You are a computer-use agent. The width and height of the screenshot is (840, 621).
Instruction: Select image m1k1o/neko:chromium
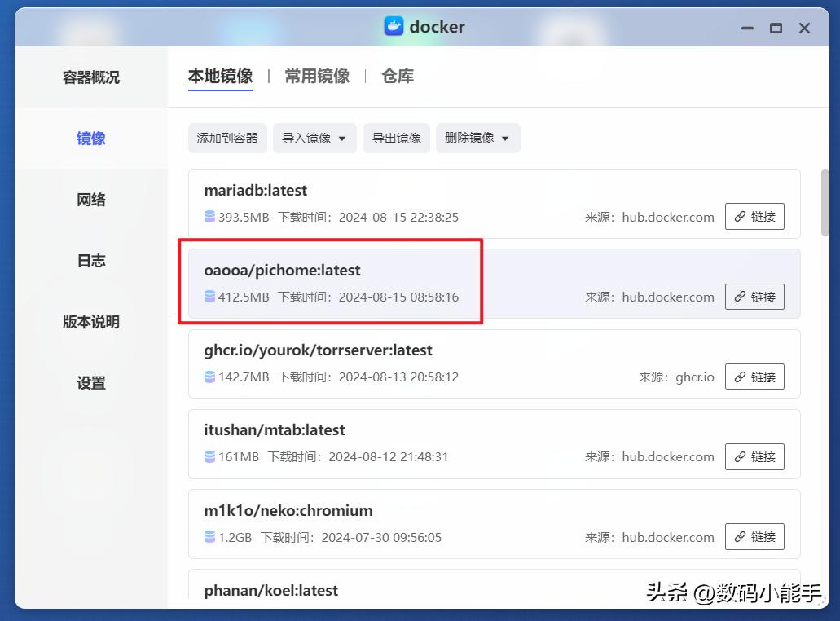[494, 523]
